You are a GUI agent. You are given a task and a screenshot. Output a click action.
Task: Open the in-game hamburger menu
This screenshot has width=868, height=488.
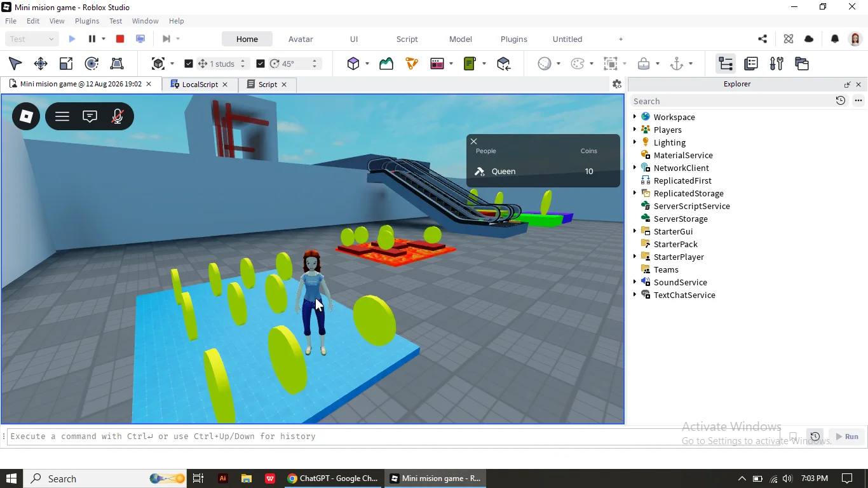(62, 116)
